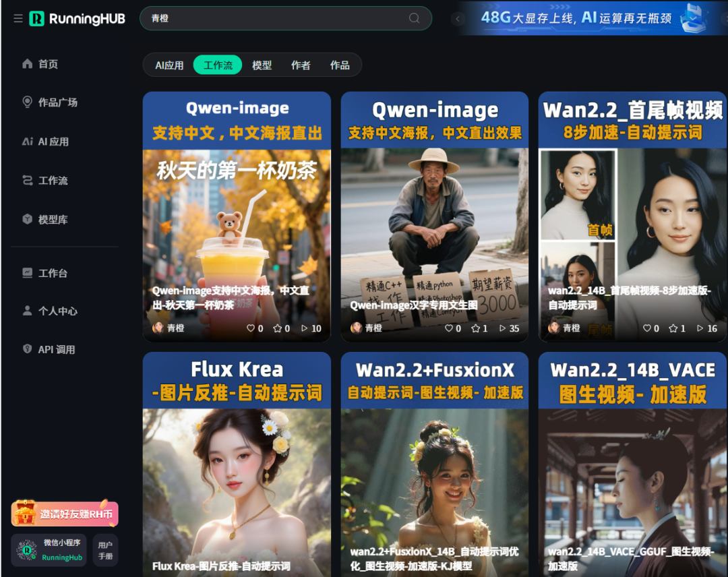Open the Wan2.2+FusxionX card
The width and height of the screenshot is (728, 577).
point(435,464)
